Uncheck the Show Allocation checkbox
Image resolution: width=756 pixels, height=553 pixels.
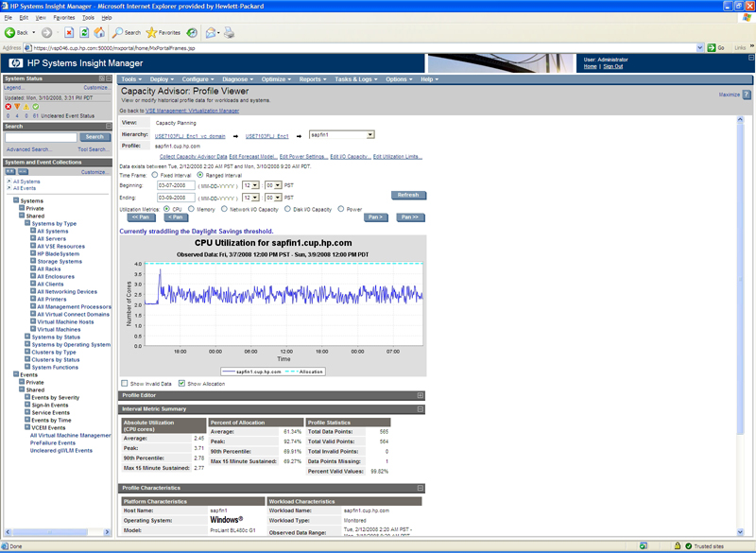click(181, 384)
